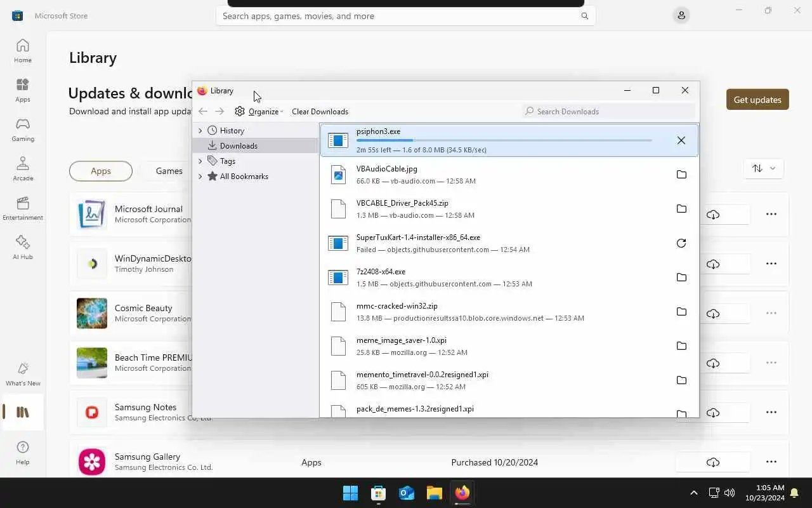
Task: Click the Store search magnifier icon
Action: tap(585, 16)
